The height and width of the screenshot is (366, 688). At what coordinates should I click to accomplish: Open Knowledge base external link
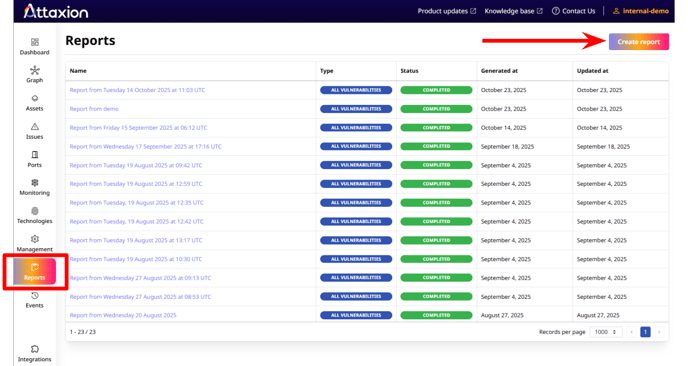point(513,11)
